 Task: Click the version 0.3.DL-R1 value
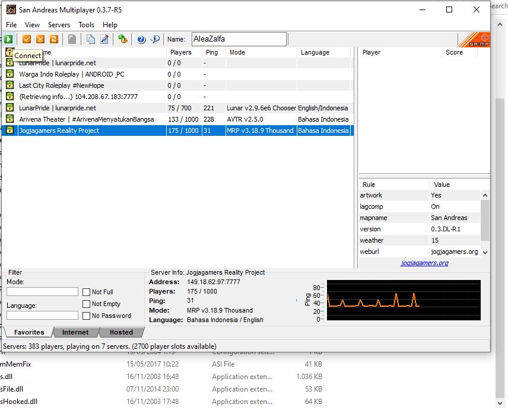[x=446, y=229]
